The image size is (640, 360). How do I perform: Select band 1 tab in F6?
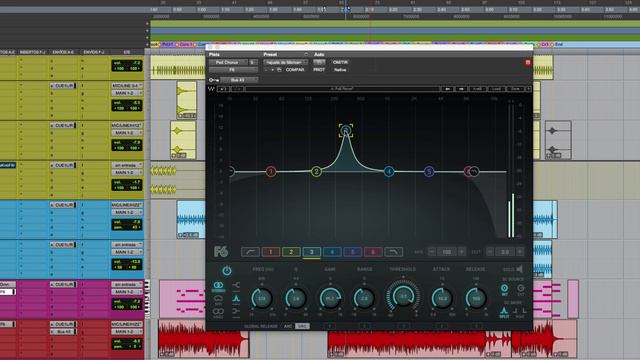tap(271, 252)
